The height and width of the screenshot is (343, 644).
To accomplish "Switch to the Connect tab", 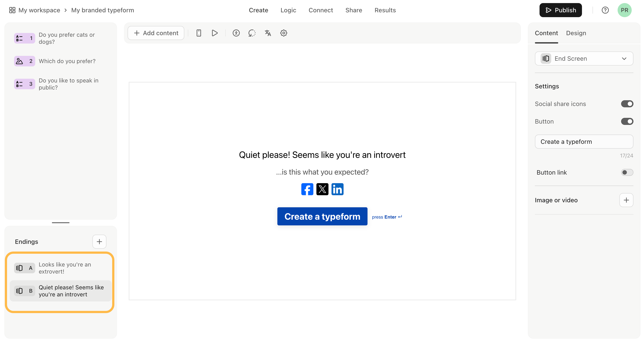I will click(320, 10).
